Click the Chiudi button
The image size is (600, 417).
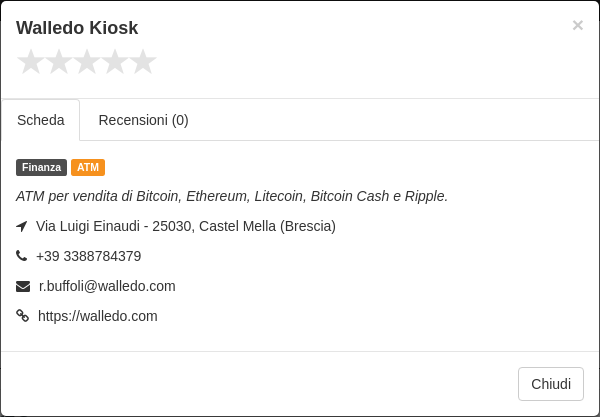coord(551,384)
